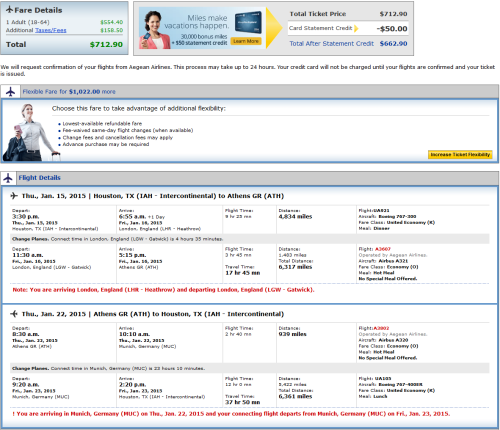This screenshot has width=500, height=430.
Task: Click Total After Statement Credit text
Action: pos(331,44)
